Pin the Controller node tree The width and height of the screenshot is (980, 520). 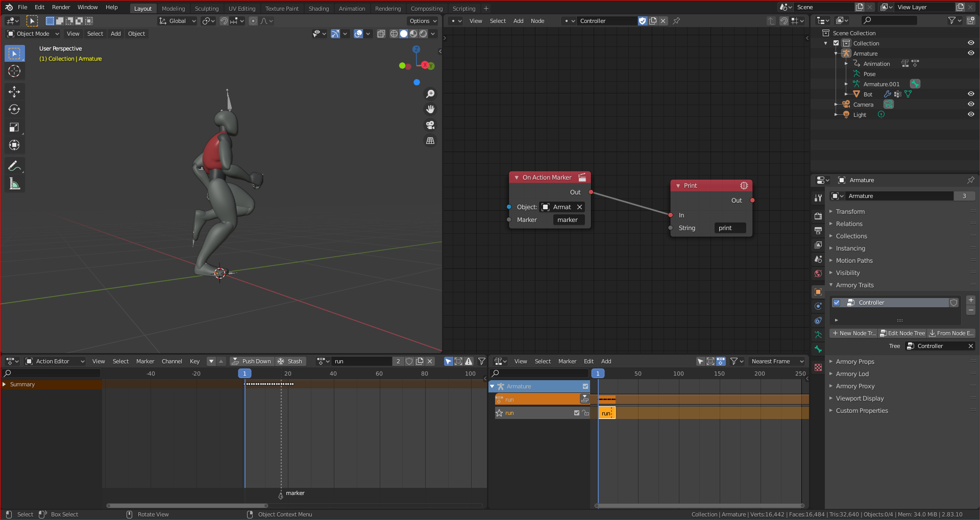point(676,21)
